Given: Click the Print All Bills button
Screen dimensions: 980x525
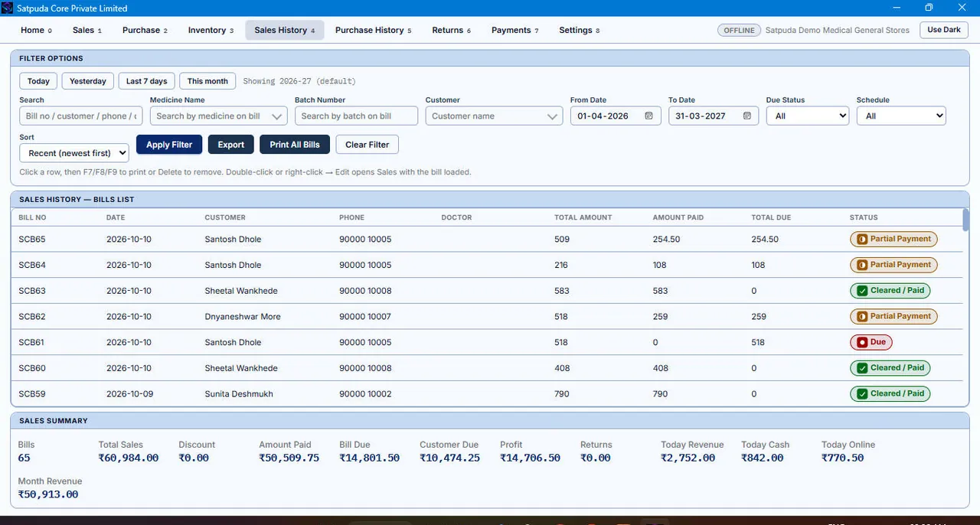Looking at the screenshot, I should (x=295, y=145).
